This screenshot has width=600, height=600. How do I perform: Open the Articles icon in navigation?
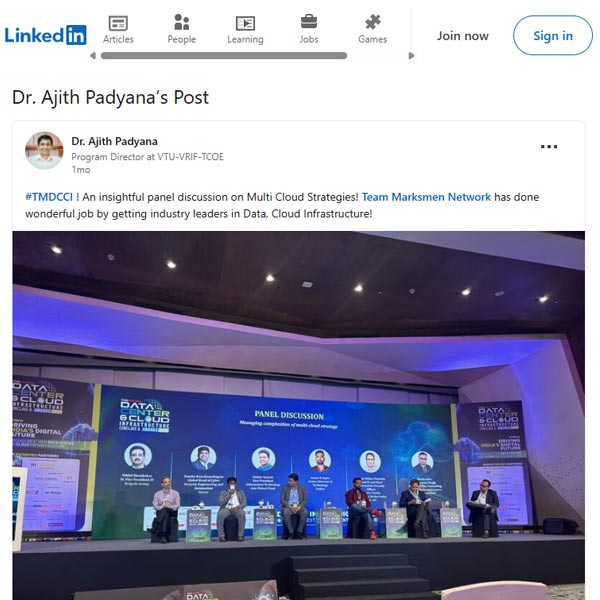[118, 23]
